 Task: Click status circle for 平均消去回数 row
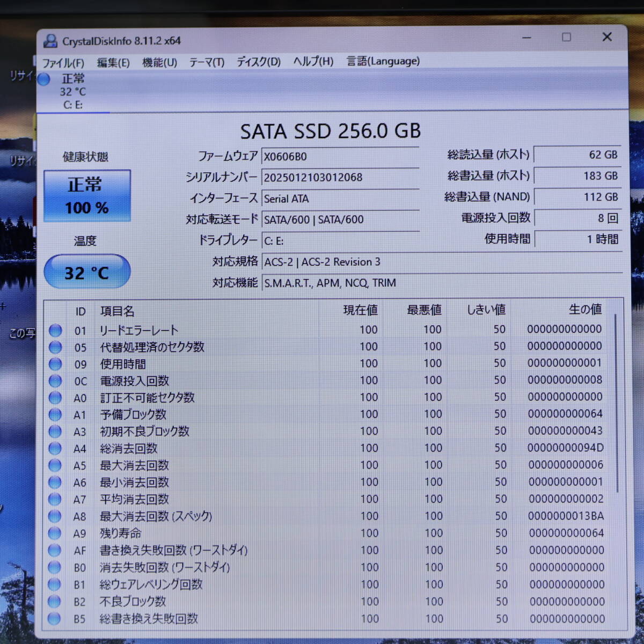click(x=55, y=499)
